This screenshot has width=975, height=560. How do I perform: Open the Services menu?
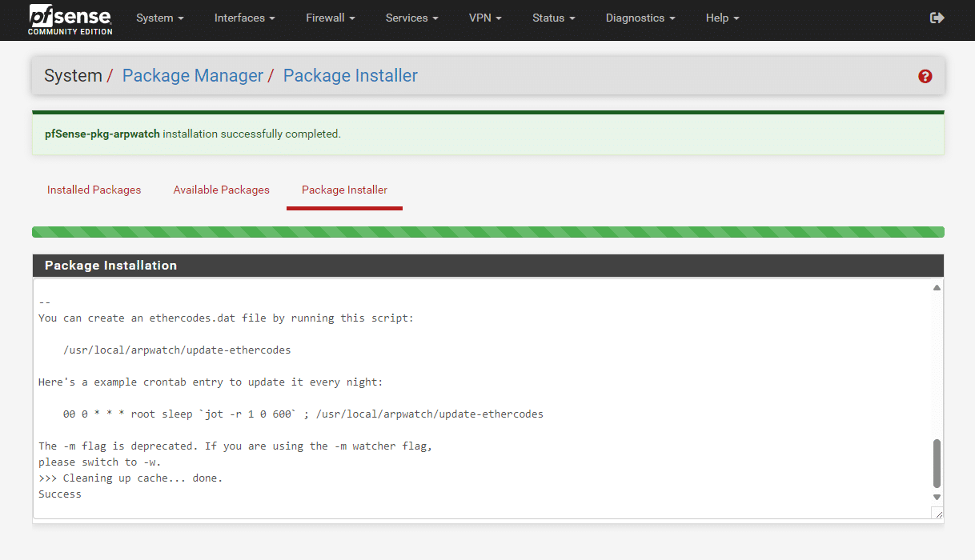coord(412,18)
